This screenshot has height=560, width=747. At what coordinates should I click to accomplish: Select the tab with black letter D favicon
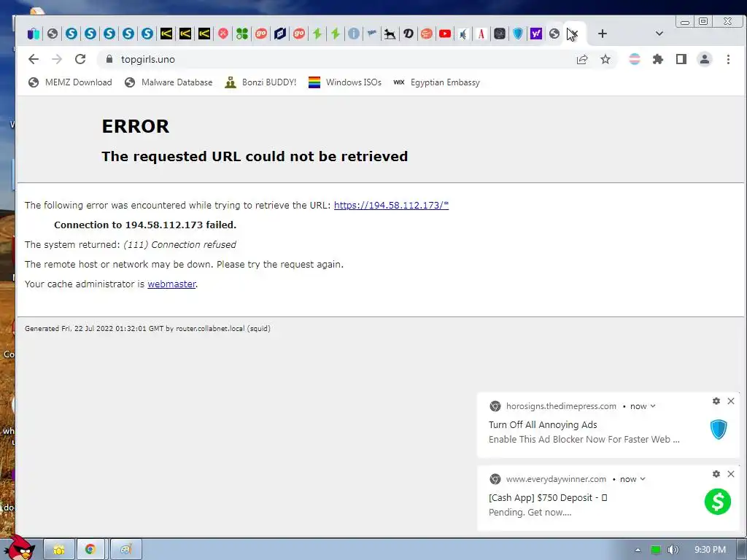[409, 34]
